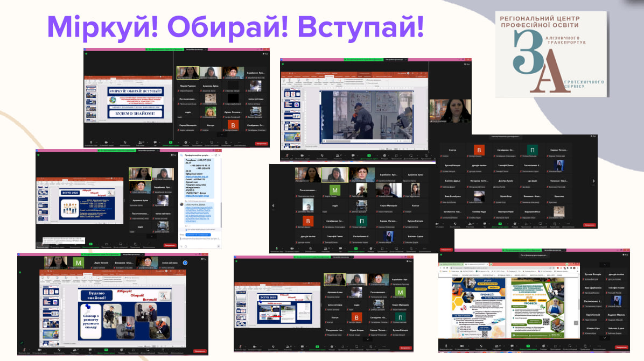Click red end-meeting button in chat-panel Zoom window
Viewport: 644px width, 361px height.
pyautogui.click(x=170, y=245)
